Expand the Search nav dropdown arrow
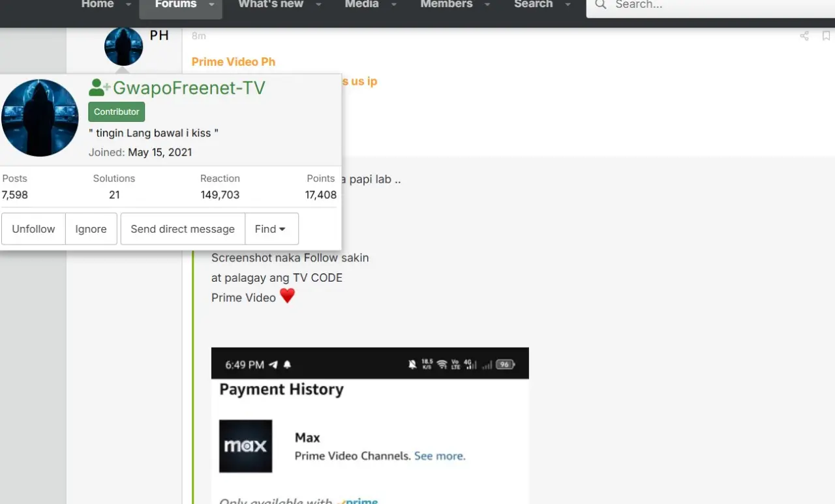This screenshot has width=835, height=504. pyautogui.click(x=568, y=5)
